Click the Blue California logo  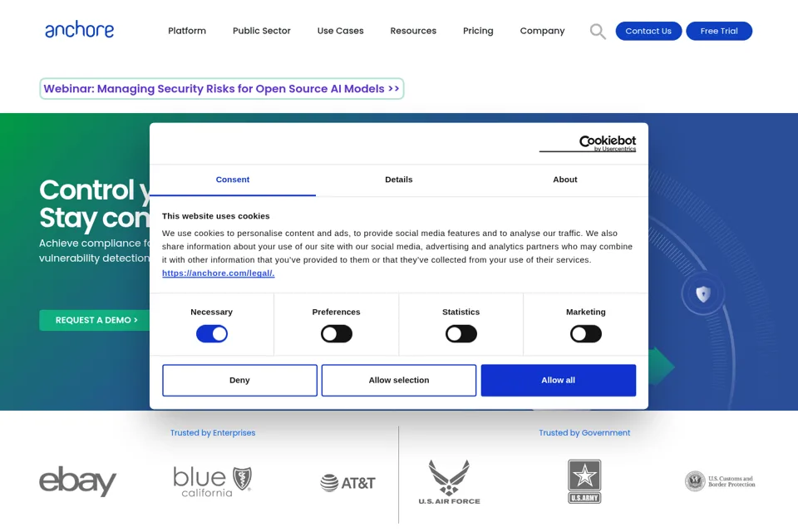point(213,481)
